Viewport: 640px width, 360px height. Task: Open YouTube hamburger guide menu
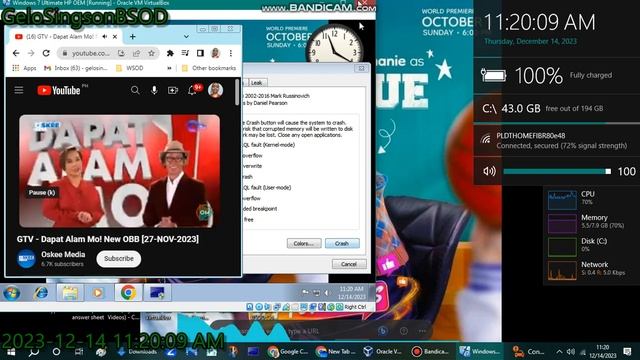(x=19, y=90)
